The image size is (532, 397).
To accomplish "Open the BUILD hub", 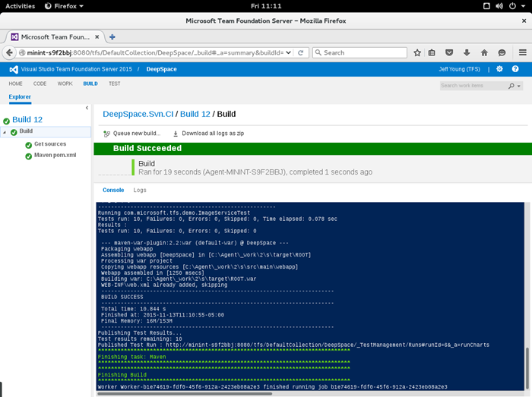I will 90,83.
